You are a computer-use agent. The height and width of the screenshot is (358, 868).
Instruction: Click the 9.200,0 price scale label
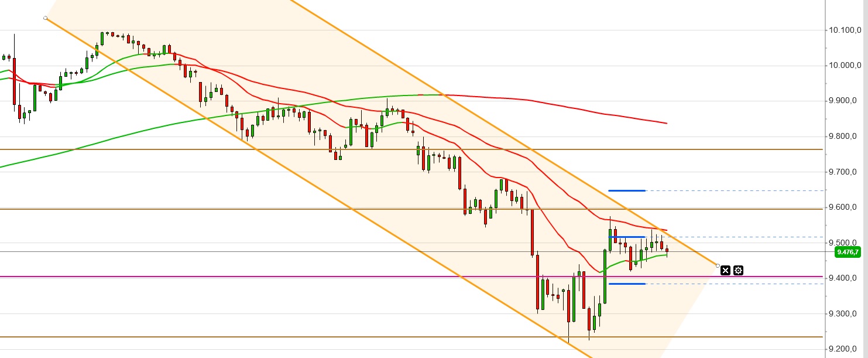843,349
